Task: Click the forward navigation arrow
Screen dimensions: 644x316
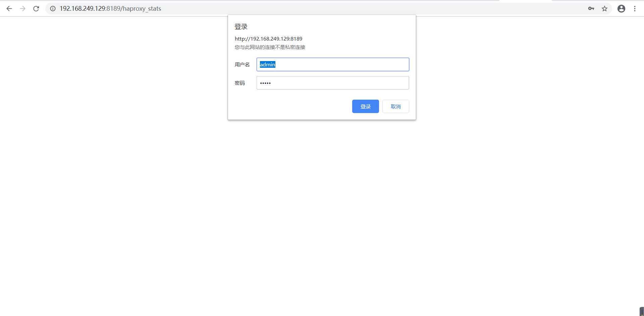Action: pos(22,9)
